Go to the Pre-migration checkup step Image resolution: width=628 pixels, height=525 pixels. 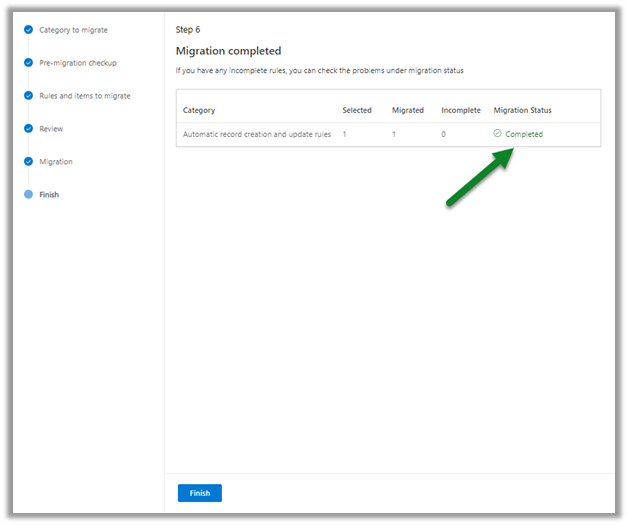(x=78, y=63)
